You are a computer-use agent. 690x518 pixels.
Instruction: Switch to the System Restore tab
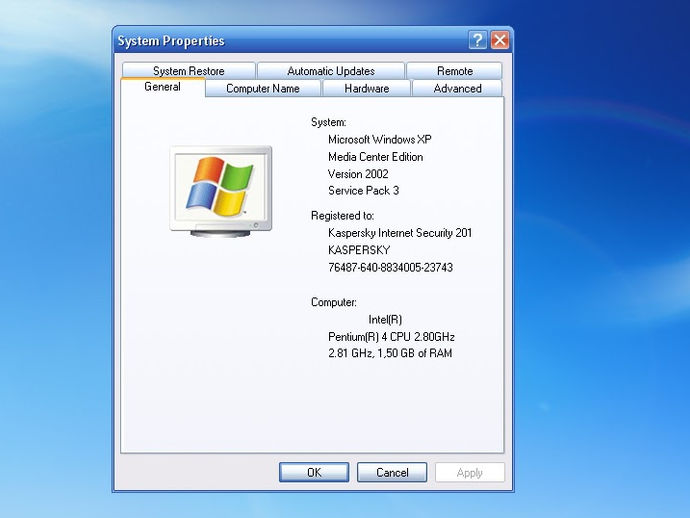coord(189,71)
